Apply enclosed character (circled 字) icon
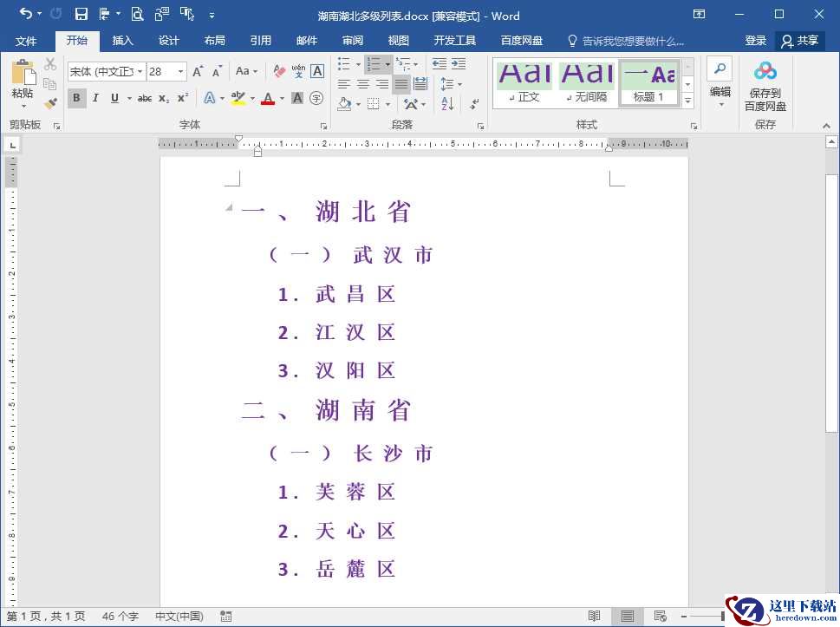The image size is (840, 627). 316,98
